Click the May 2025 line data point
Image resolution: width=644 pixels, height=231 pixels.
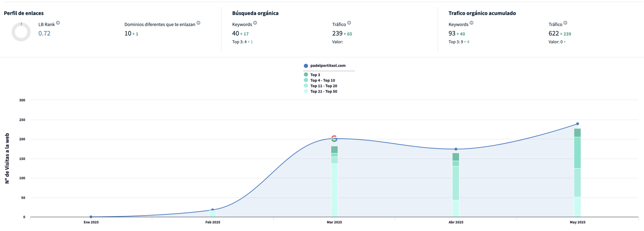[577, 124]
